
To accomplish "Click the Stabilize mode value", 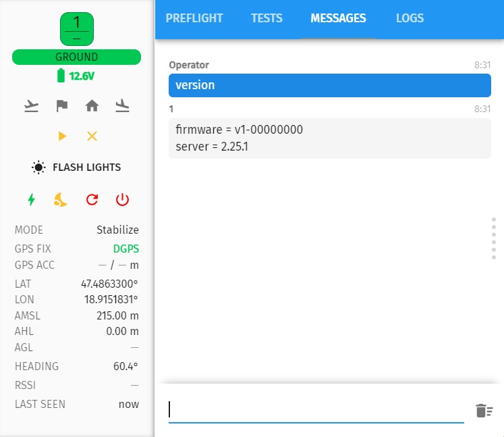I will click(x=117, y=230).
